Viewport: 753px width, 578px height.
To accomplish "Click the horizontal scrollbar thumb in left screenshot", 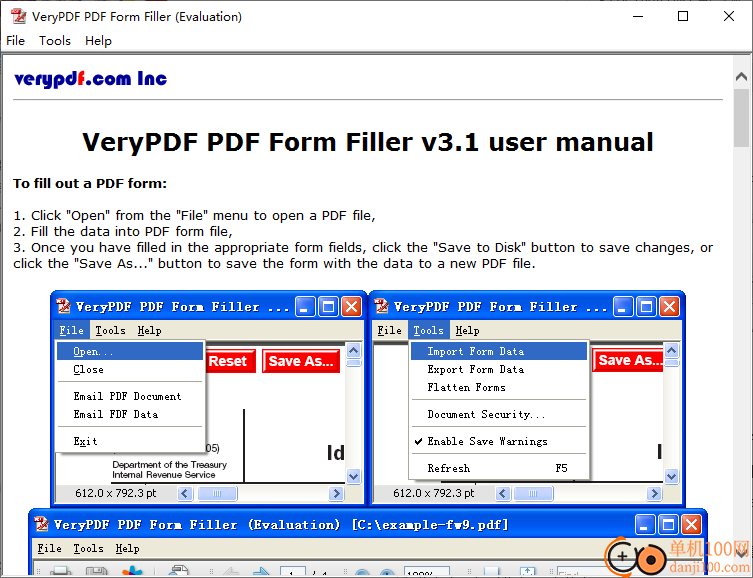I will coord(217,494).
